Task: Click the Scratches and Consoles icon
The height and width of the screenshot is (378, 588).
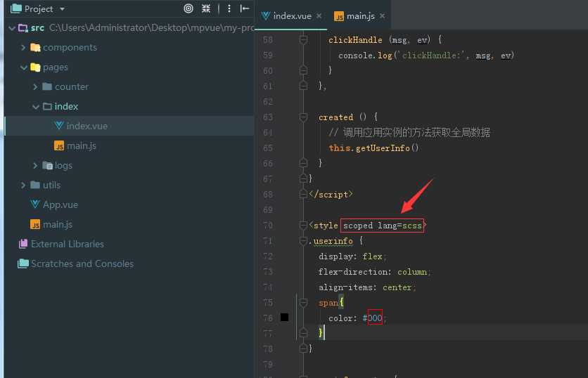Action: [23, 263]
